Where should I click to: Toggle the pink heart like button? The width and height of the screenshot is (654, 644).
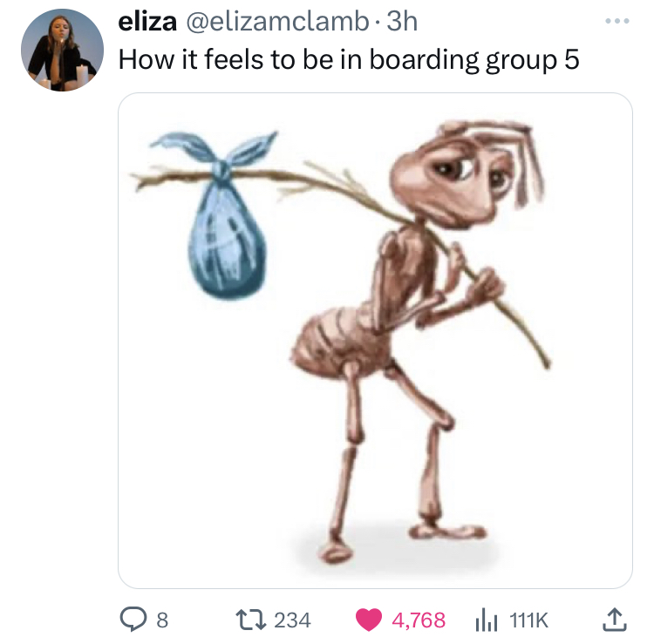point(369,620)
